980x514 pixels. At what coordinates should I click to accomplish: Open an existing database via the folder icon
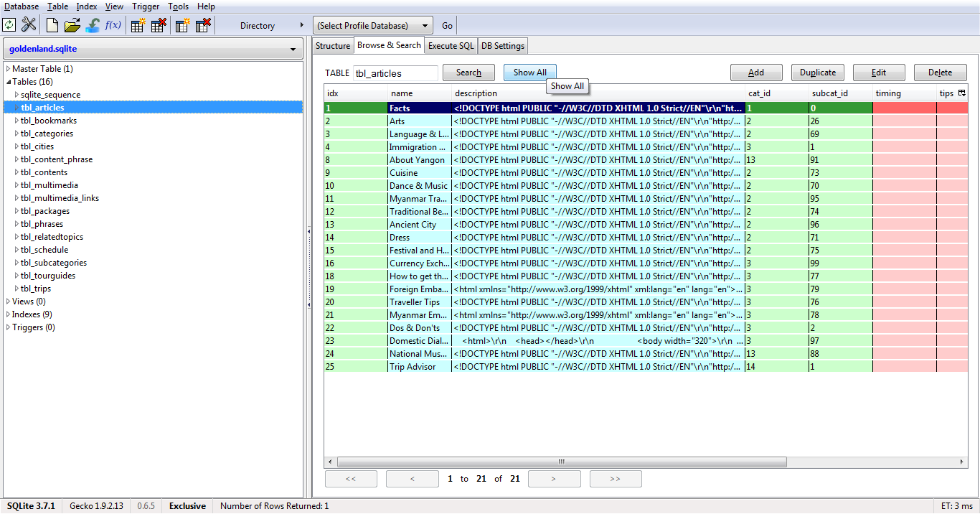tap(71, 24)
